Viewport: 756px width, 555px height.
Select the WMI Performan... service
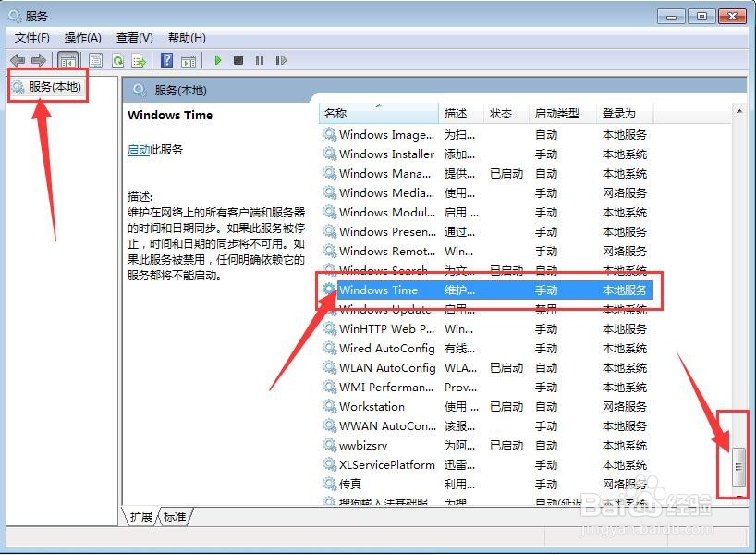pyautogui.click(x=486, y=387)
